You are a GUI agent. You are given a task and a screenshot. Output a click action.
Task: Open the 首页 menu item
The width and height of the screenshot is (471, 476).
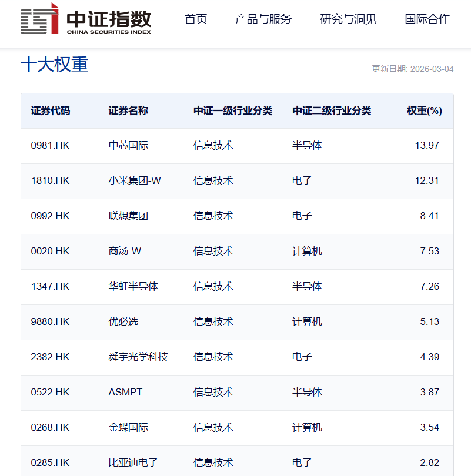click(196, 19)
